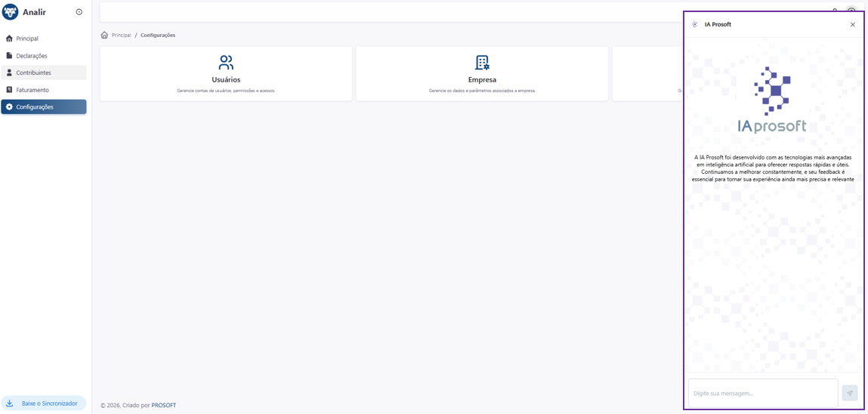Open the Empresa settings card
868x414 pixels.
(482, 73)
